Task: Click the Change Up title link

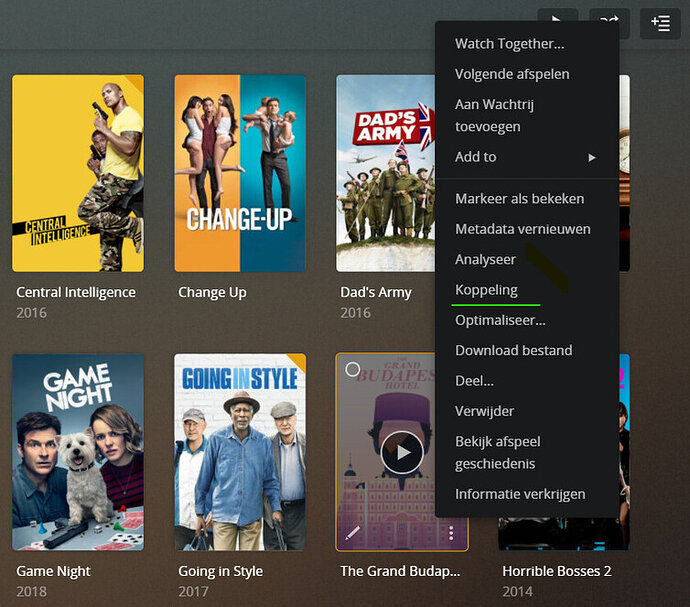Action: pos(212,293)
